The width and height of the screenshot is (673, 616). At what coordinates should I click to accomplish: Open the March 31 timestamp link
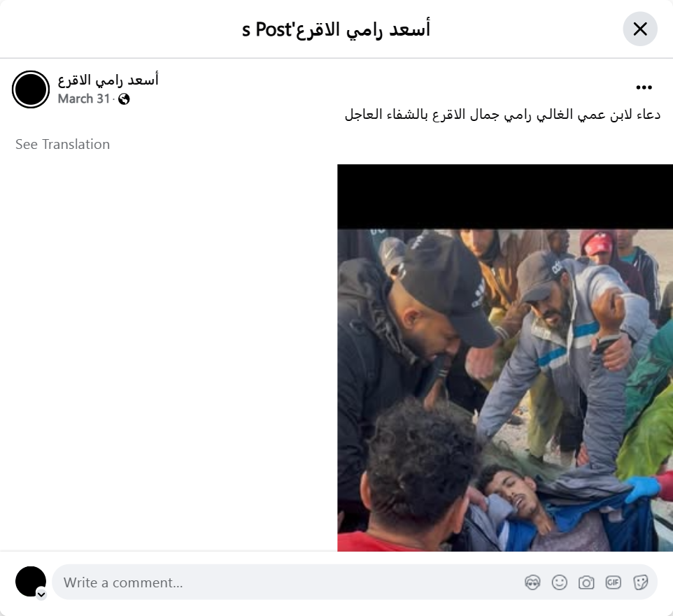coord(84,99)
